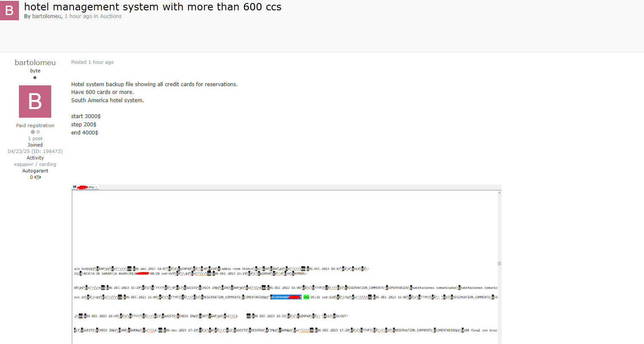
Task: Click the small B avatar beside thread title
Action: (9, 10)
